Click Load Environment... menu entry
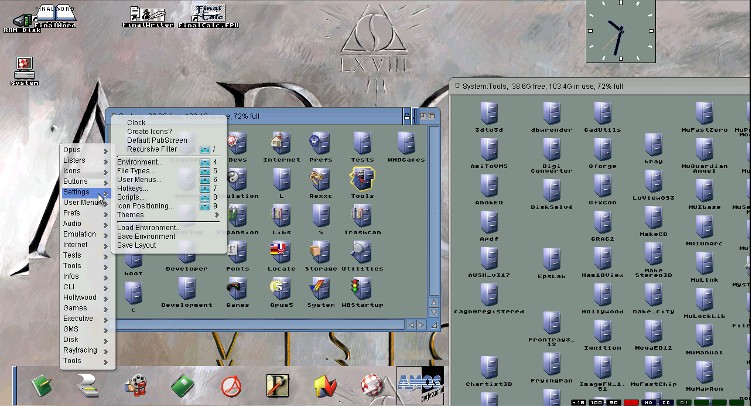The width and height of the screenshot is (751, 406). point(148,227)
